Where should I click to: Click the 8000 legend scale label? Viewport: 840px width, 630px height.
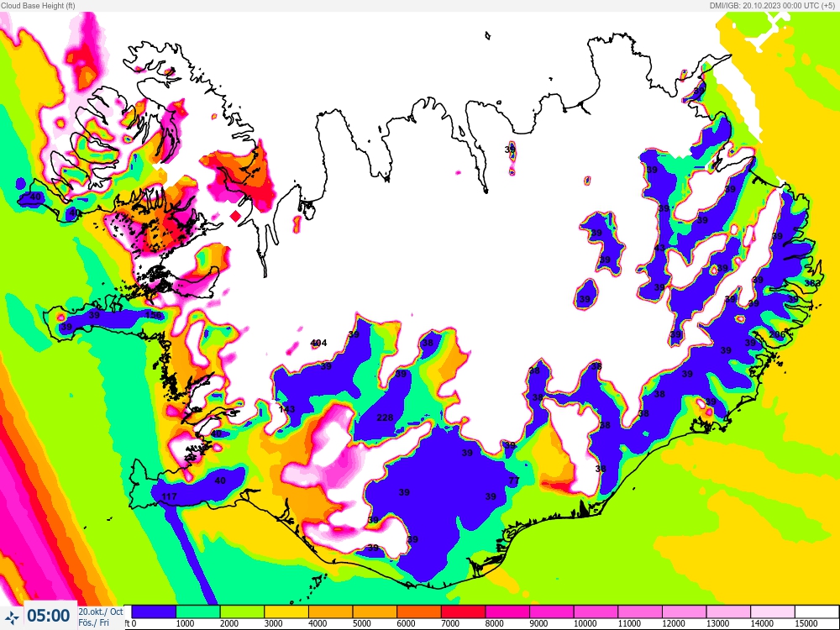point(495,623)
